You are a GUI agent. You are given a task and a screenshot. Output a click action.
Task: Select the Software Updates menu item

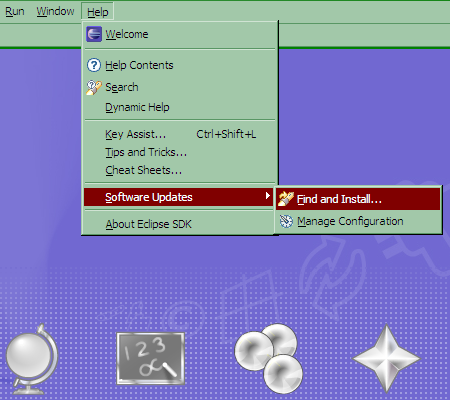tap(179, 197)
